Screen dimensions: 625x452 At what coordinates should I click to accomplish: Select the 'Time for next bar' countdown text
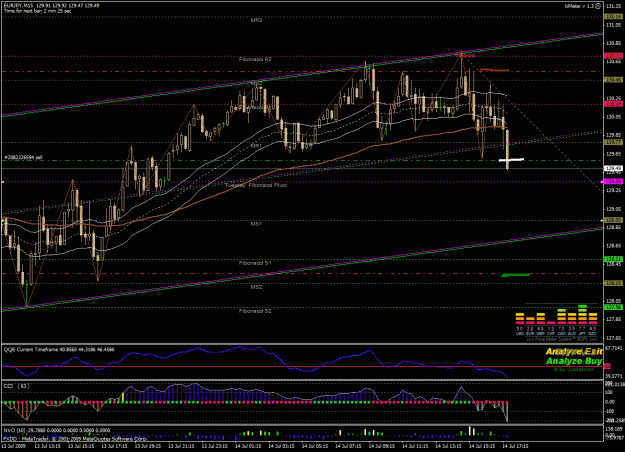click(x=37, y=11)
